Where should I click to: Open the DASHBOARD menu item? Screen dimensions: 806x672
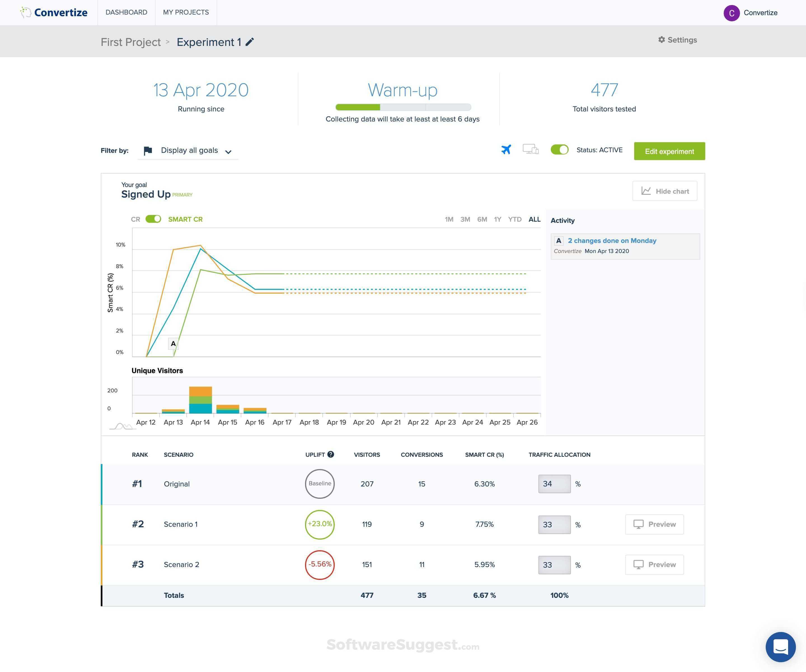tap(126, 12)
